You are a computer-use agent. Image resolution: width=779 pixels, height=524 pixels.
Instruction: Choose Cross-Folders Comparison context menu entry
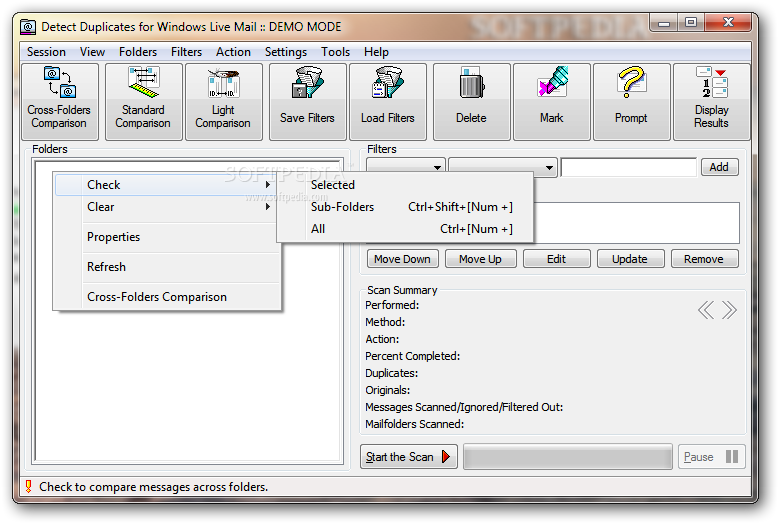pyautogui.click(x=166, y=297)
